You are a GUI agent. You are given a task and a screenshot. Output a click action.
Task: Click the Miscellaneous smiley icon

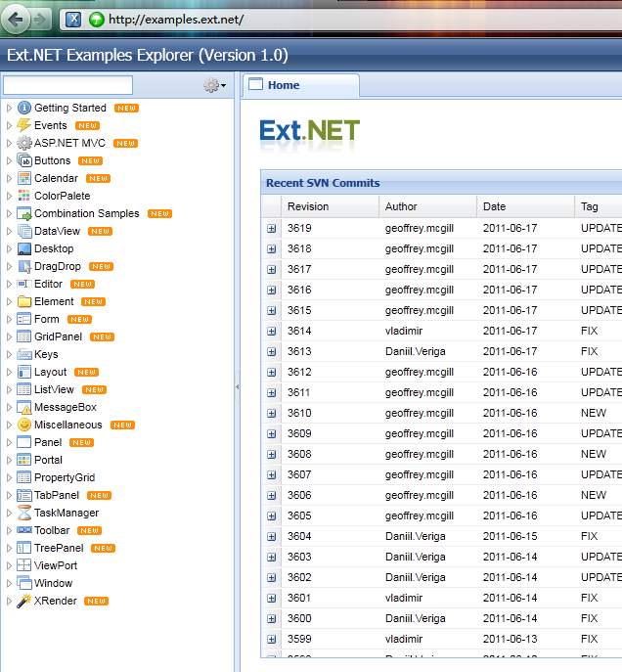coord(24,425)
